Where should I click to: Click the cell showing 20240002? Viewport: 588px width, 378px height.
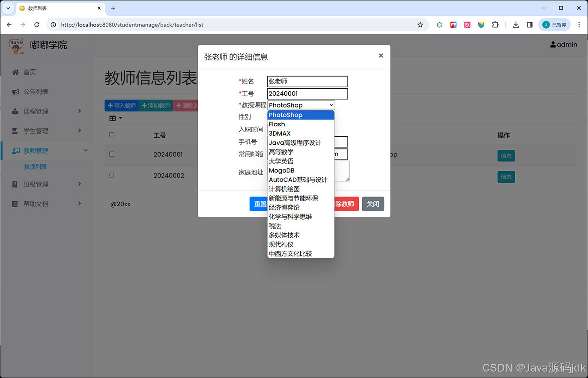169,176
